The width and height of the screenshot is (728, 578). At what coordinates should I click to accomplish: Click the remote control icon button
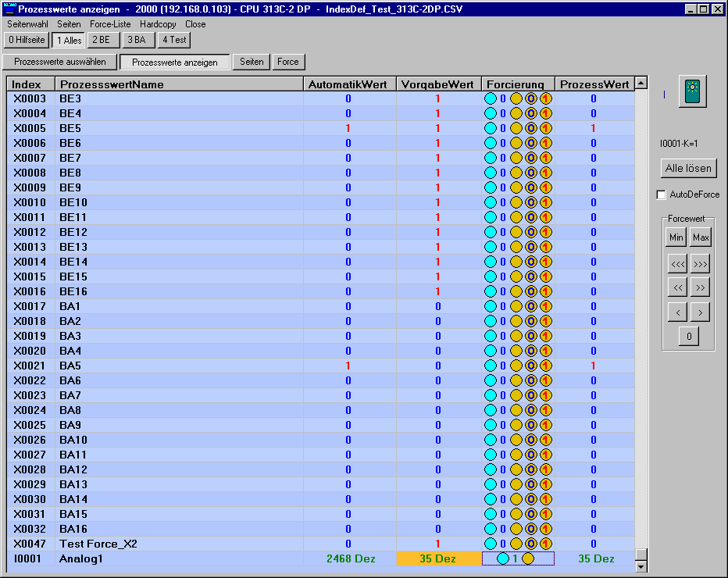coord(691,92)
